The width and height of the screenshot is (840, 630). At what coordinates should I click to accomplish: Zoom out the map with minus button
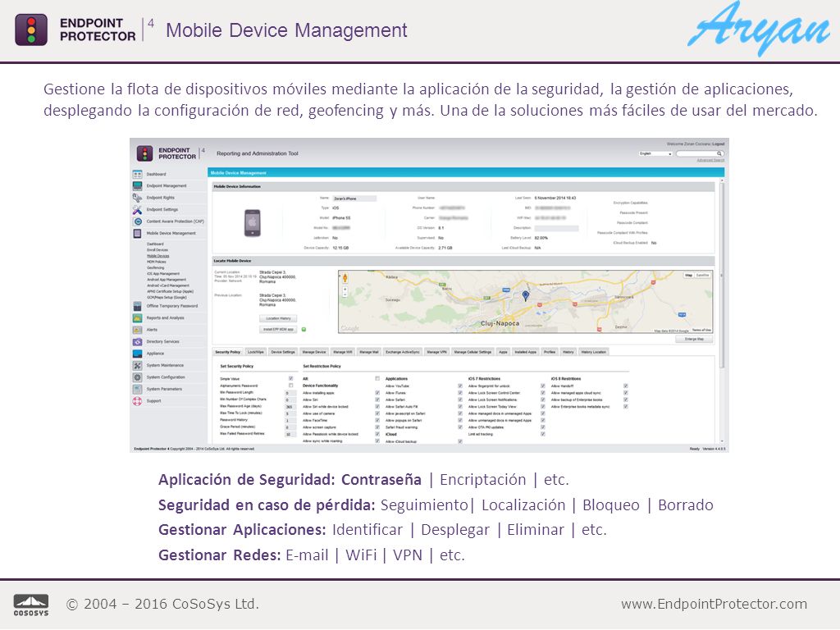[x=345, y=295]
